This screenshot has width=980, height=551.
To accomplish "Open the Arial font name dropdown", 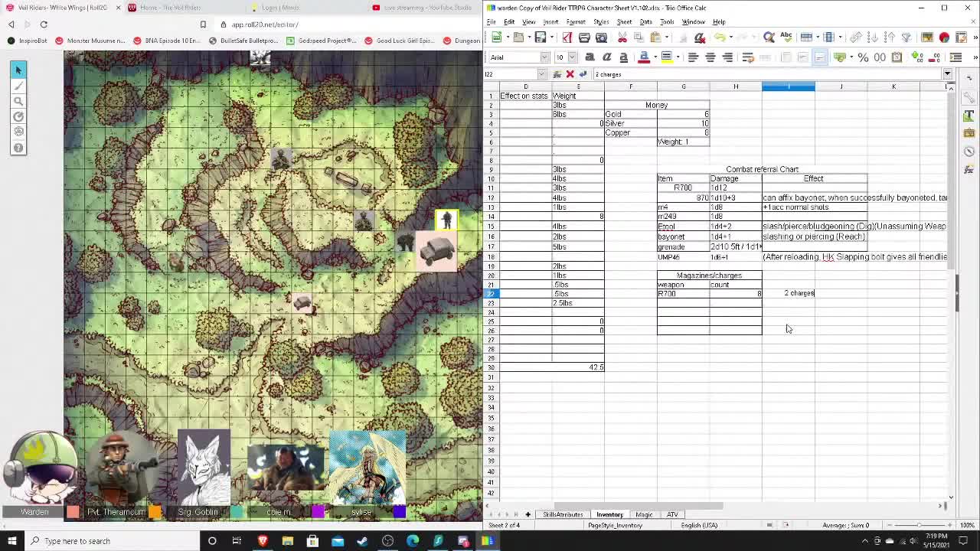I will tap(544, 57).
